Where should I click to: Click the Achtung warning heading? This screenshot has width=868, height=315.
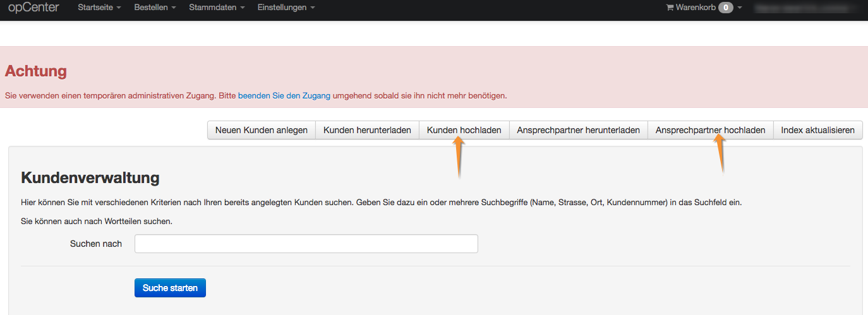pos(36,71)
